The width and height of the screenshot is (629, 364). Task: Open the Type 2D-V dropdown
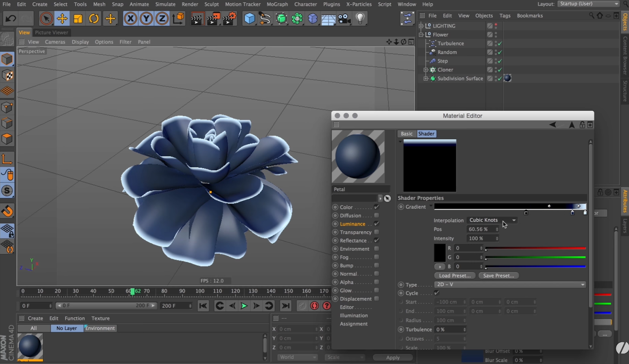(x=510, y=284)
